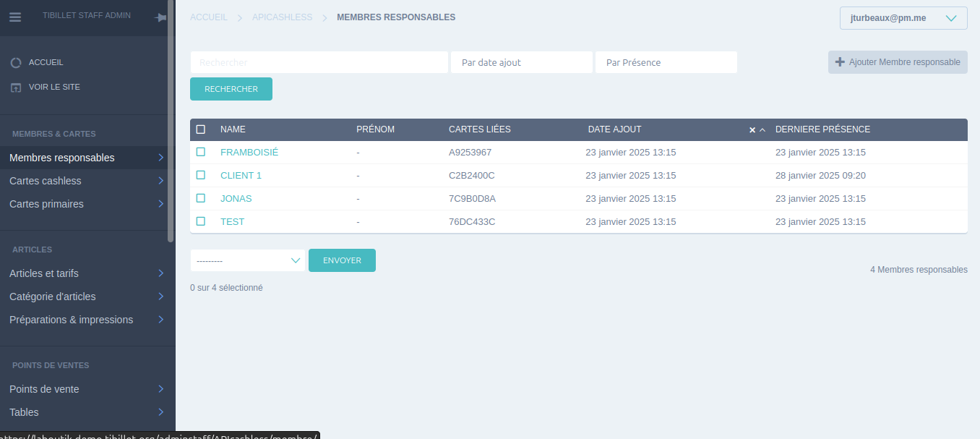The image size is (980, 439).
Task: Tick the select-all header checkbox
Action: [201, 129]
